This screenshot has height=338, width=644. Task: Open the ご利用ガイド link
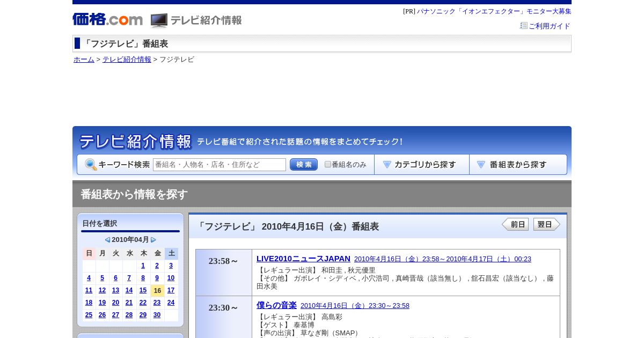(549, 26)
